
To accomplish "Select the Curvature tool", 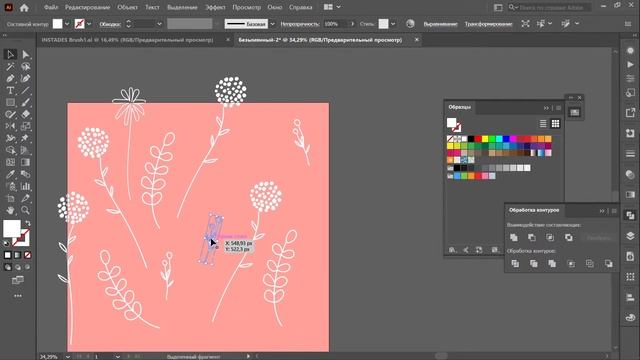I will [25, 78].
